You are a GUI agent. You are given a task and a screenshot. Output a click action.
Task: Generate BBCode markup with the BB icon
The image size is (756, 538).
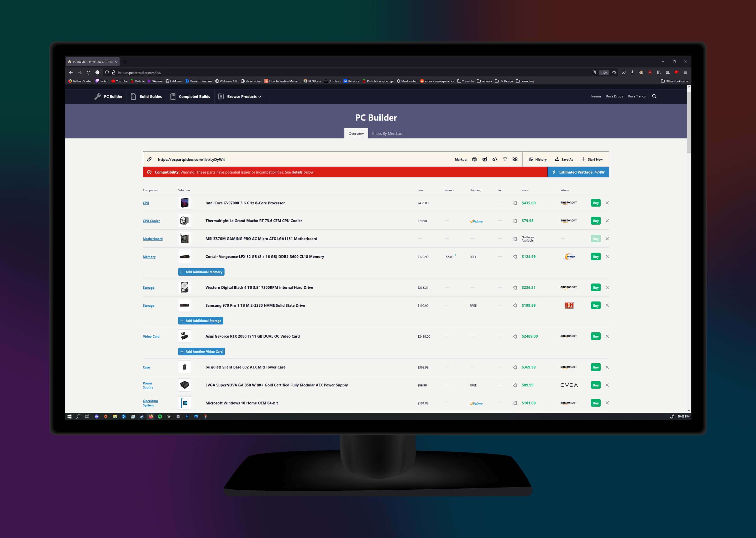[515, 159]
